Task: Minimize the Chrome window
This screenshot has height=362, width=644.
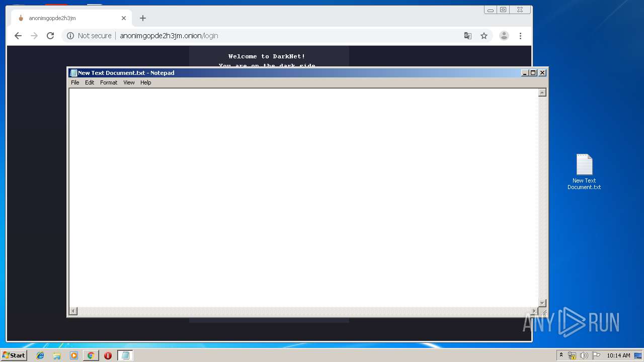Action: [491, 10]
